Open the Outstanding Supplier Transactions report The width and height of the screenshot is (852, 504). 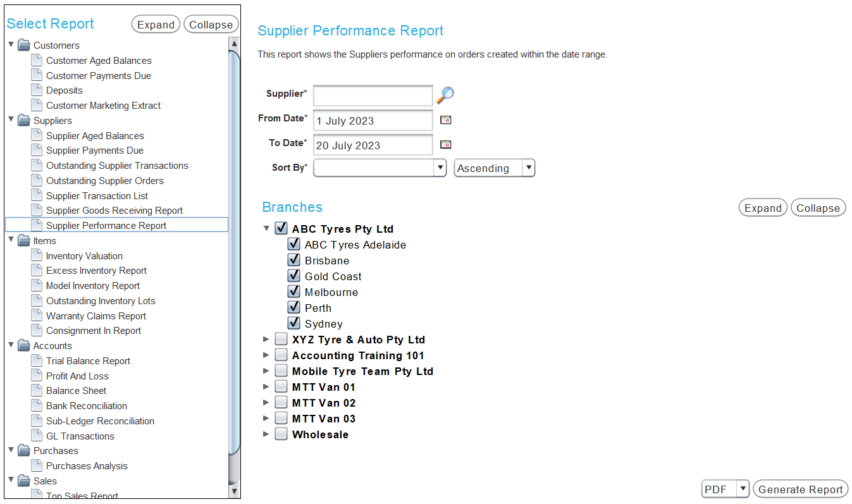tap(117, 166)
